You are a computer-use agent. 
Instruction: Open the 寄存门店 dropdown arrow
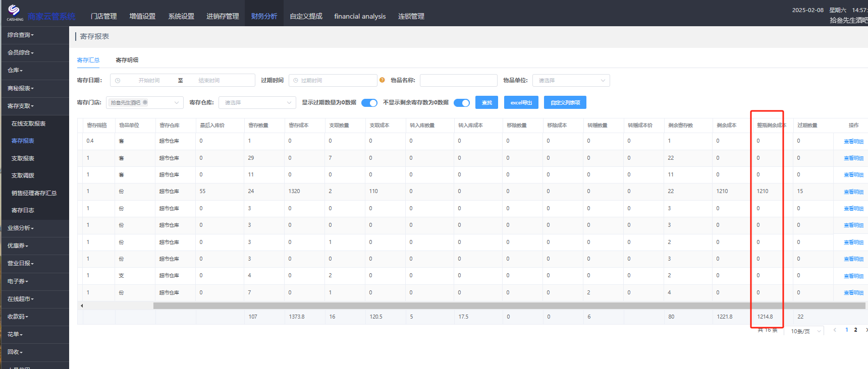click(x=177, y=102)
